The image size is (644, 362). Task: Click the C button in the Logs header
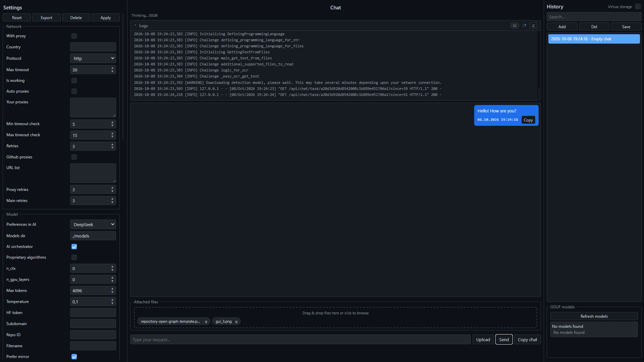pyautogui.click(x=533, y=26)
